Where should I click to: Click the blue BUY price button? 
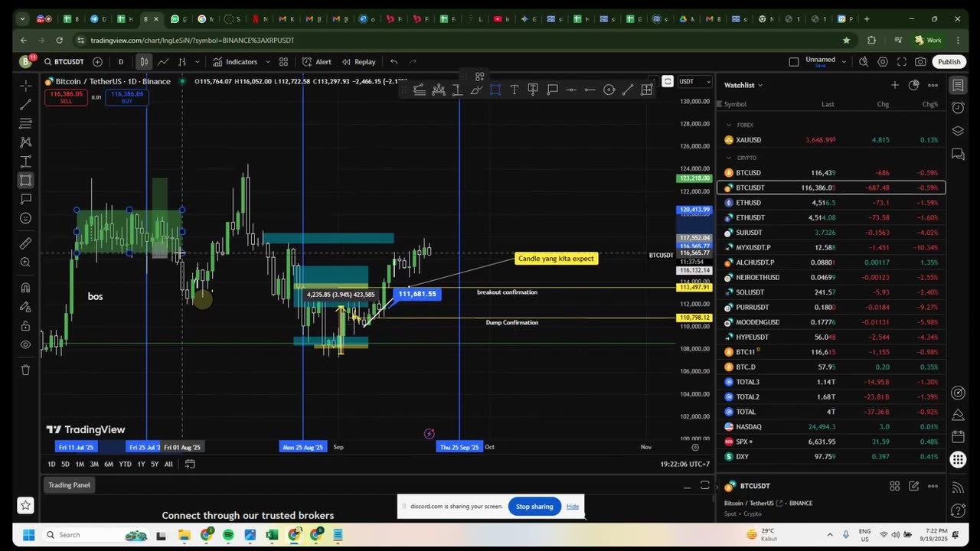point(126,97)
